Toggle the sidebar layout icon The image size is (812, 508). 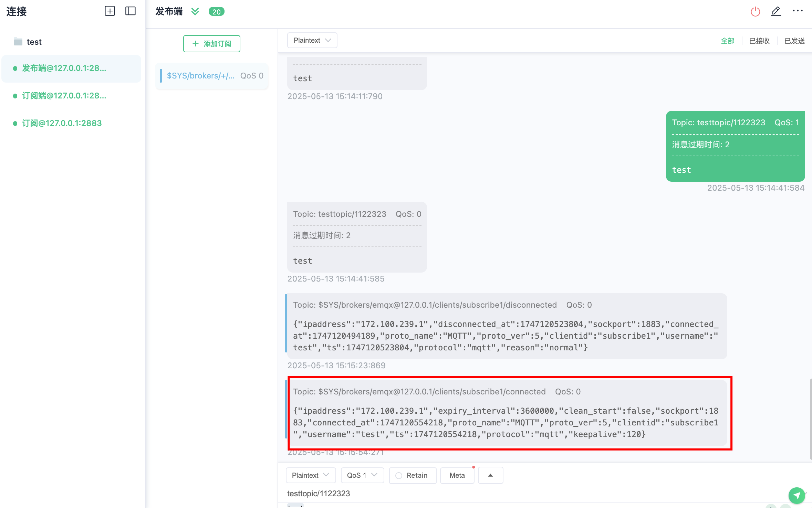pos(131,11)
